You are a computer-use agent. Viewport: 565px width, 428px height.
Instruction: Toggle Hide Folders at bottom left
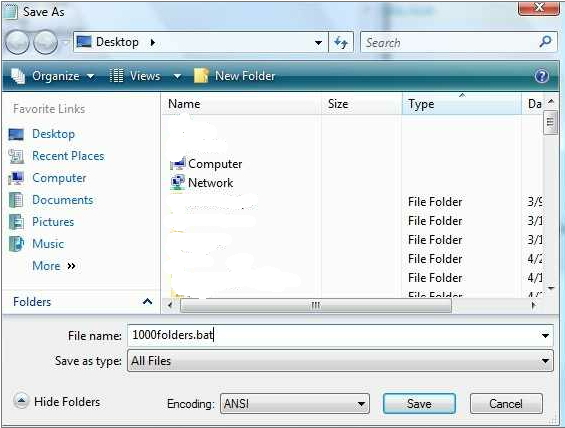(x=57, y=401)
